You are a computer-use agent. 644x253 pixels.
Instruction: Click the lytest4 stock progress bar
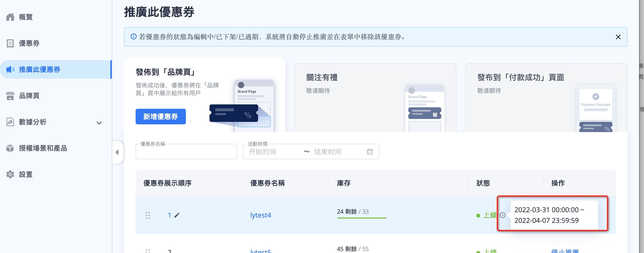(362, 218)
